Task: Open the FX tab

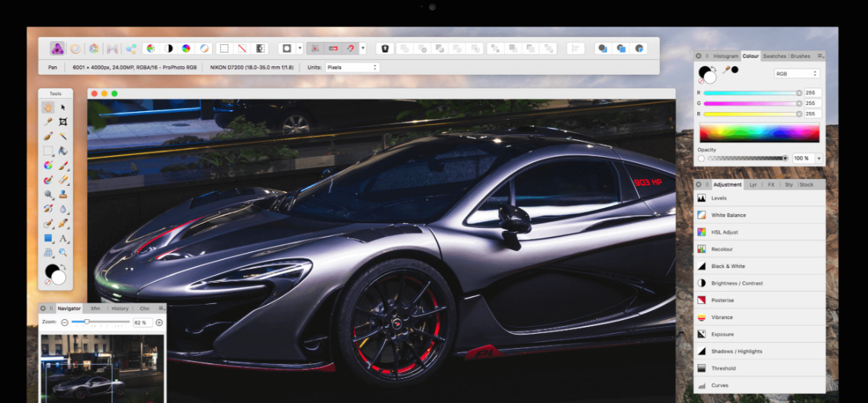Action: (771, 184)
